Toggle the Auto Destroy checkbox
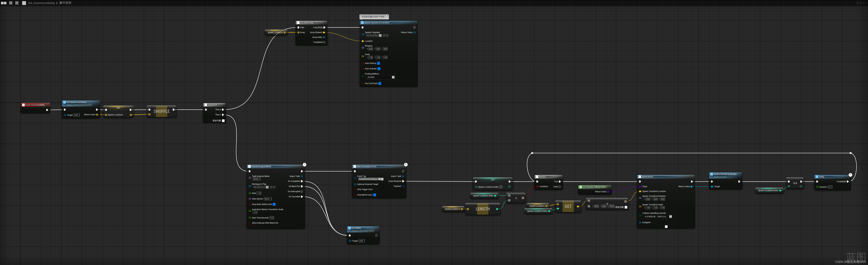 (378, 63)
